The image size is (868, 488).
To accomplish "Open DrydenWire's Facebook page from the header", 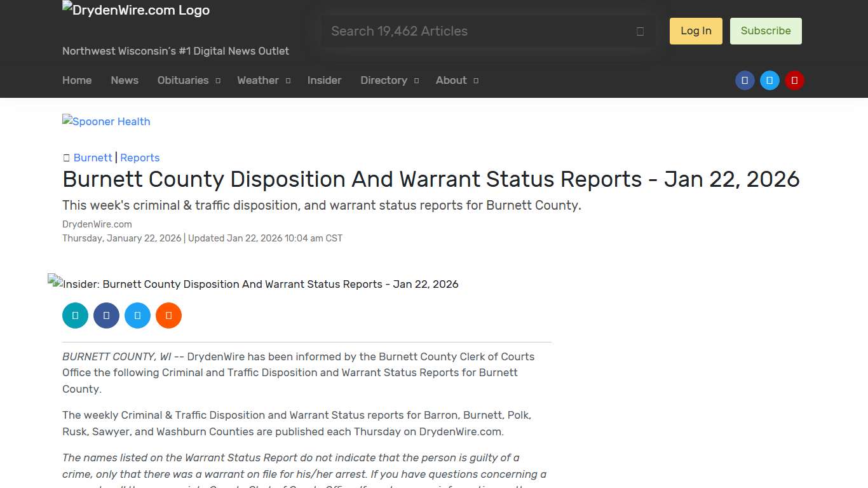I will tap(745, 80).
